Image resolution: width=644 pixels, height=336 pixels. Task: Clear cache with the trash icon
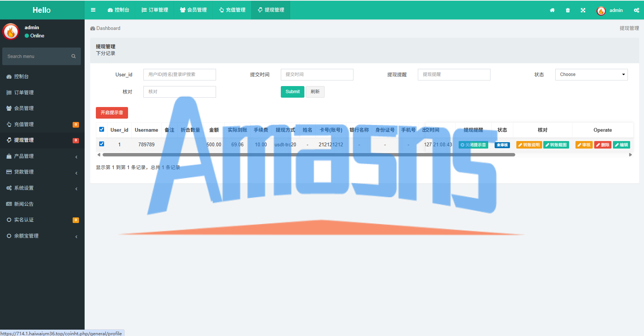pyautogui.click(x=568, y=10)
